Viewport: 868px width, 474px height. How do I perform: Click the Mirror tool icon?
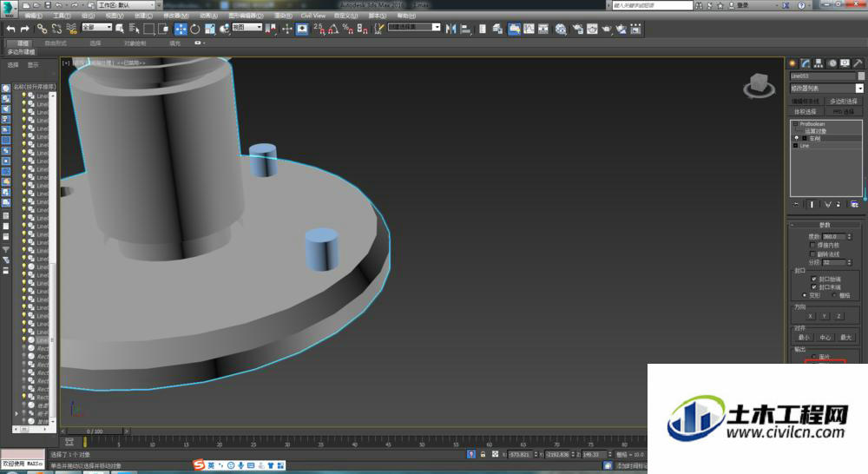coord(450,29)
